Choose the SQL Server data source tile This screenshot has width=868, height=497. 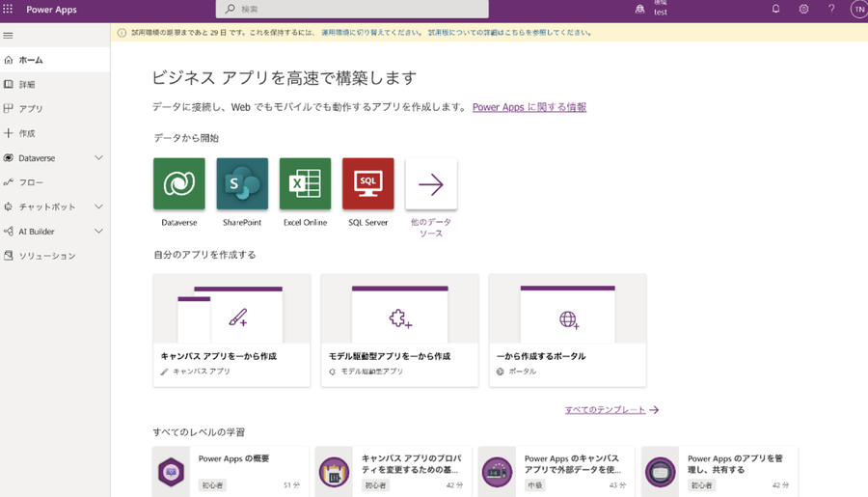[x=368, y=184]
